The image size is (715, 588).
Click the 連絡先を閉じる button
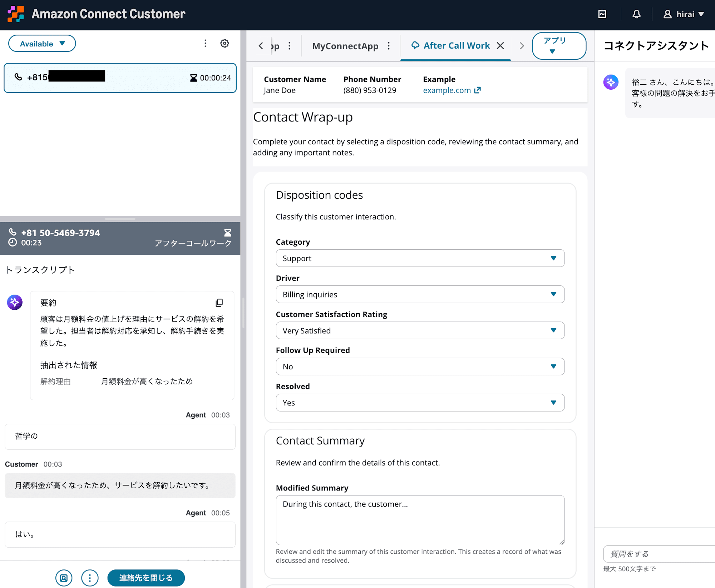146,578
